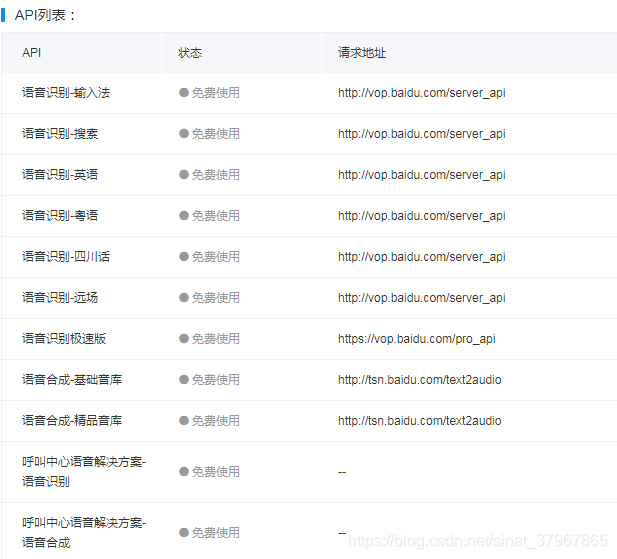Screen dimensions: 617x559
Task: Click the -- address for 呼叫中心语音解决方案-语音识别
Action: [x=342, y=472]
